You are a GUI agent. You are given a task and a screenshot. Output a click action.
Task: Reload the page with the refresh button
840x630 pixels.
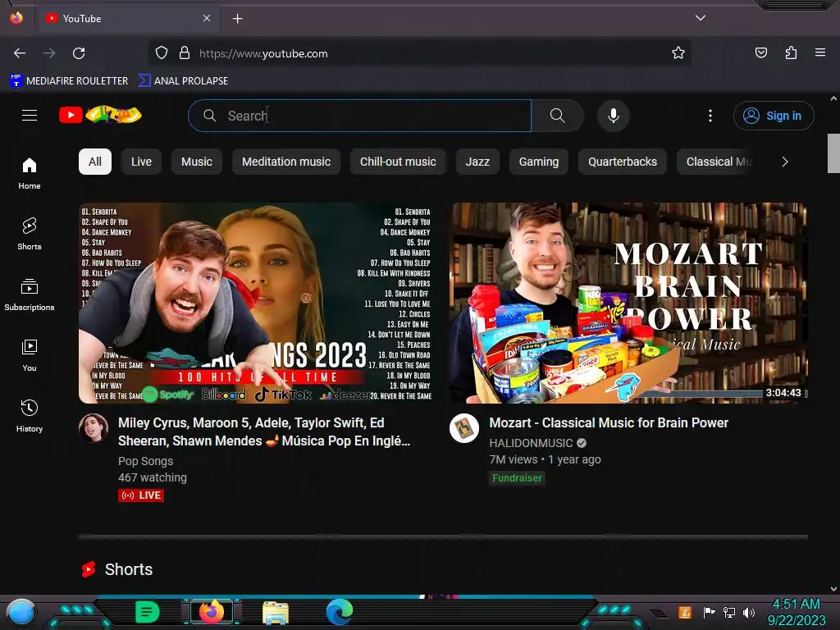click(x=79, y=53)
